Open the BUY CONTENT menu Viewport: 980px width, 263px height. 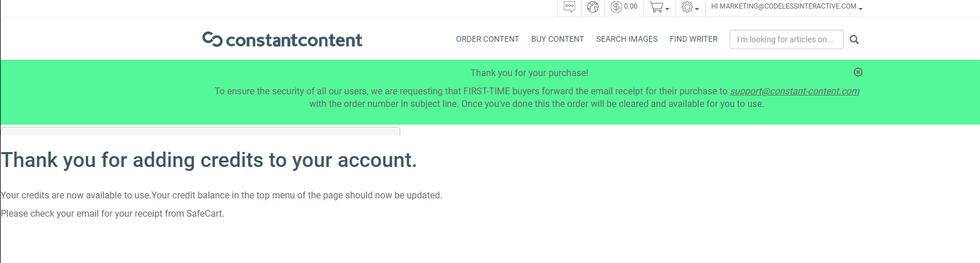pos(557,39)
